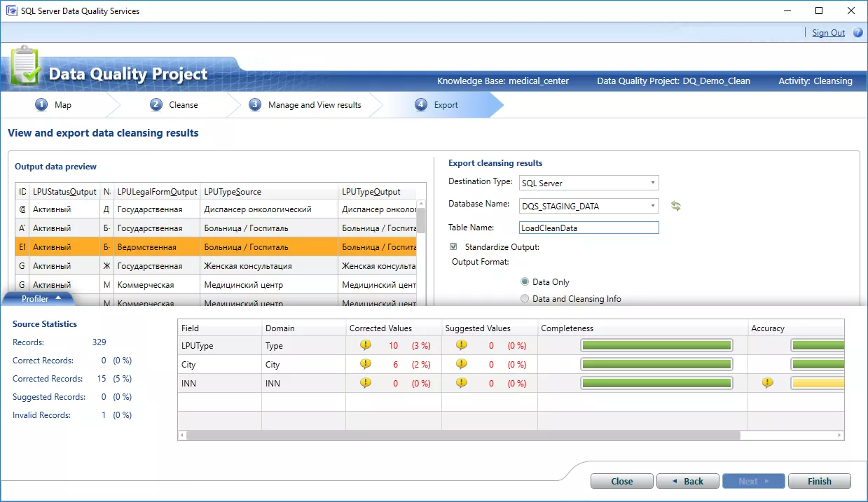This screenshot has width=868, height=502.
Task: Click the LPULegalFormOutput column header
Action: [x=158, y=191]
